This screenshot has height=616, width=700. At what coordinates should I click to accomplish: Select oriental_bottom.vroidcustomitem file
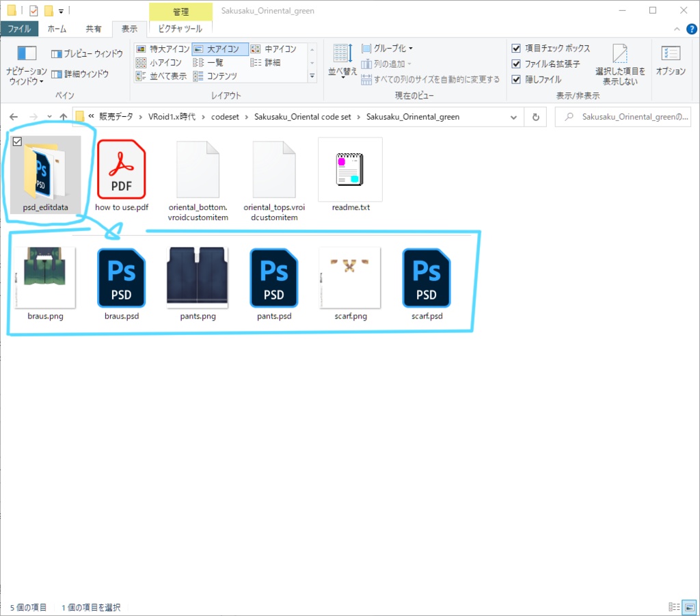point(198,180)
